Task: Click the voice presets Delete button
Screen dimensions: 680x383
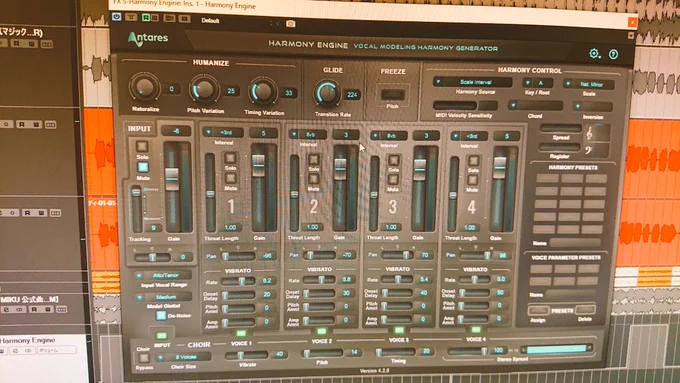Action: tap(585, 310)
